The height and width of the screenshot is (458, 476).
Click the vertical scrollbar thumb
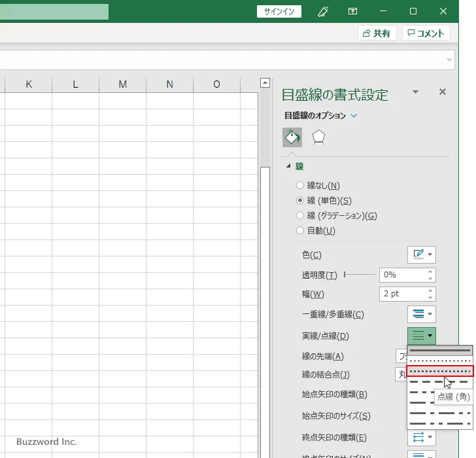click(x=265, y=312)
